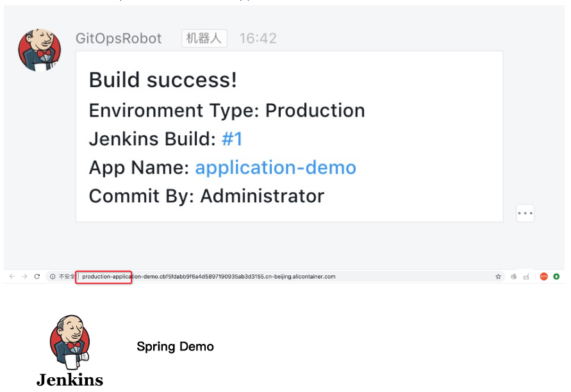
Task: Click the grey globe extension icon
Action: tap(514, 277)
